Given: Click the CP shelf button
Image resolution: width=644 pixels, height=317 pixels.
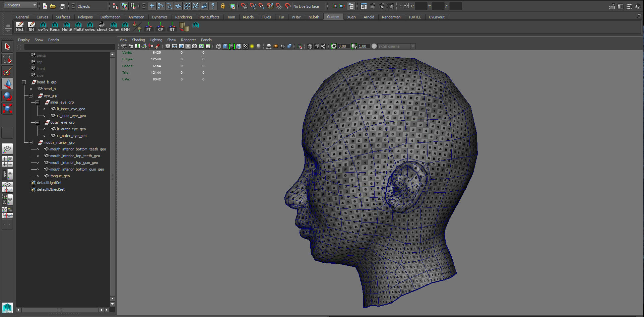Looking at the screenshot, I should [x=160, y=26].
